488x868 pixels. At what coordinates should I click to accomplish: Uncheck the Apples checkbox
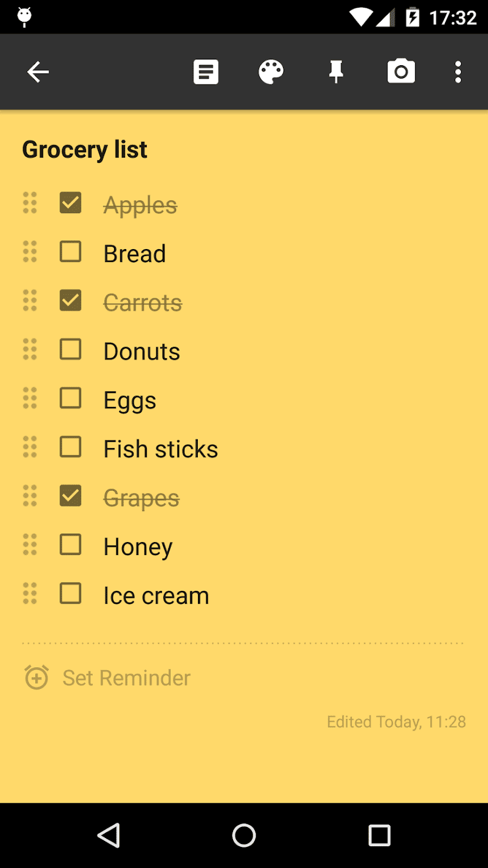[x=70, y=203]
